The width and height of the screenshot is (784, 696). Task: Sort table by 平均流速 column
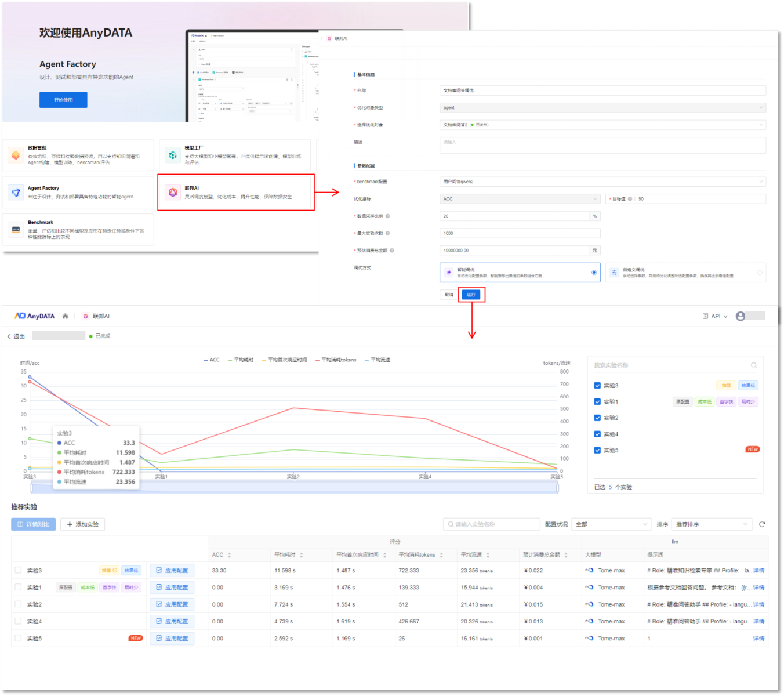(x=488, y=555)
